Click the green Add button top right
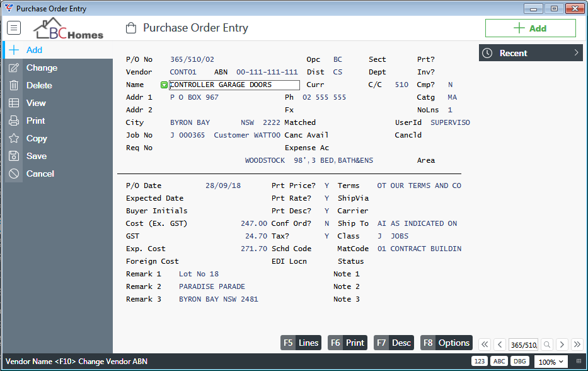 pos(530,28)
